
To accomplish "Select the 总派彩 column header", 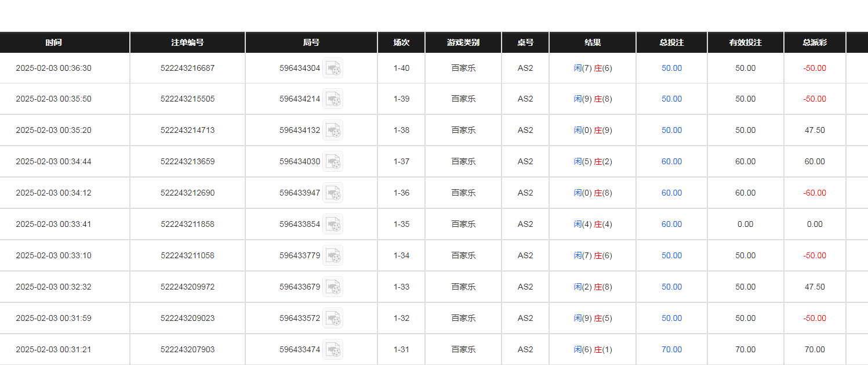I will click(815, 42).
